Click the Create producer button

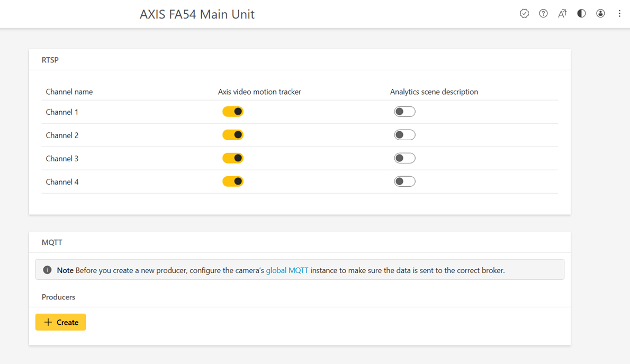[x=61, y=322]
